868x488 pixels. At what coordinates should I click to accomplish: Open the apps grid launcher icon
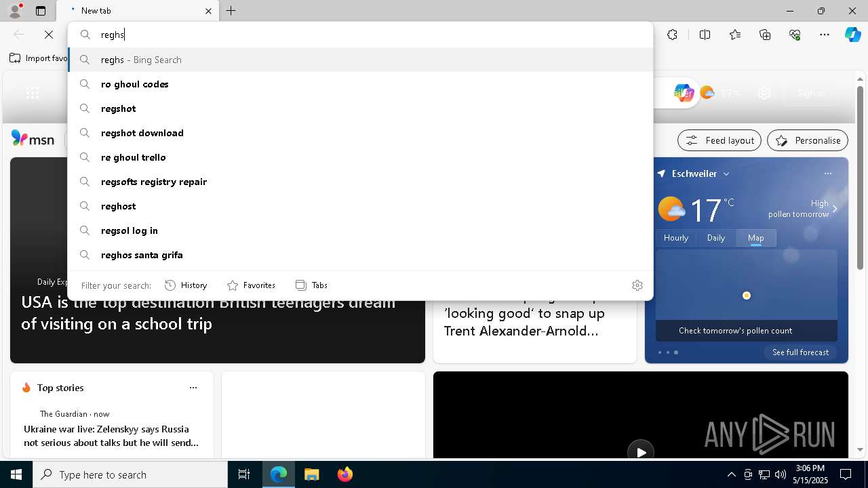32,93
